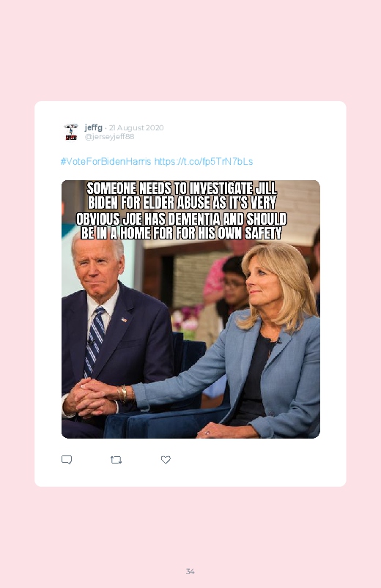Click the page number 34
The height and width of the screenshot is (588, 381).
190,571
